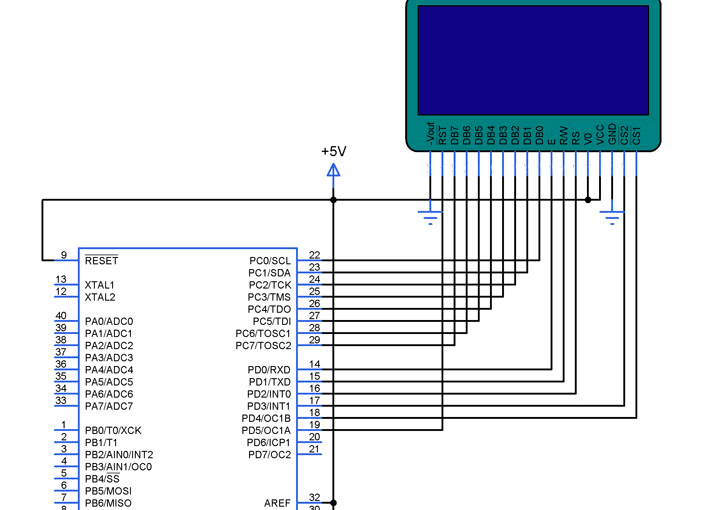Click the PA2/ADC2 pin label
Viewport: 720px width, 510px height.
[x=109, y=346]
